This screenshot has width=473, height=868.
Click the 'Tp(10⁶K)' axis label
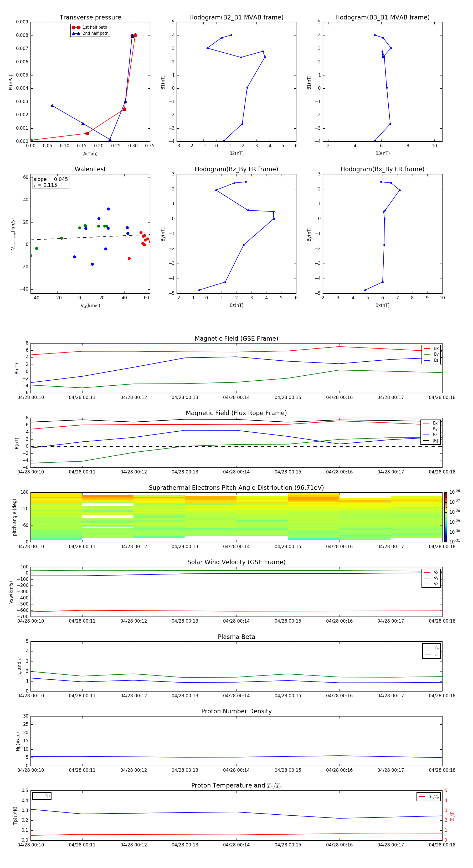click(16, 815)
